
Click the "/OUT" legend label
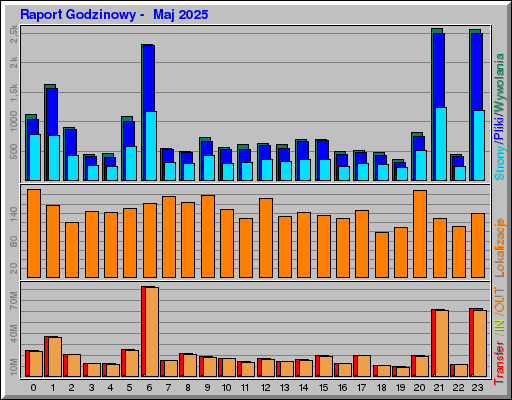(499, 300)
